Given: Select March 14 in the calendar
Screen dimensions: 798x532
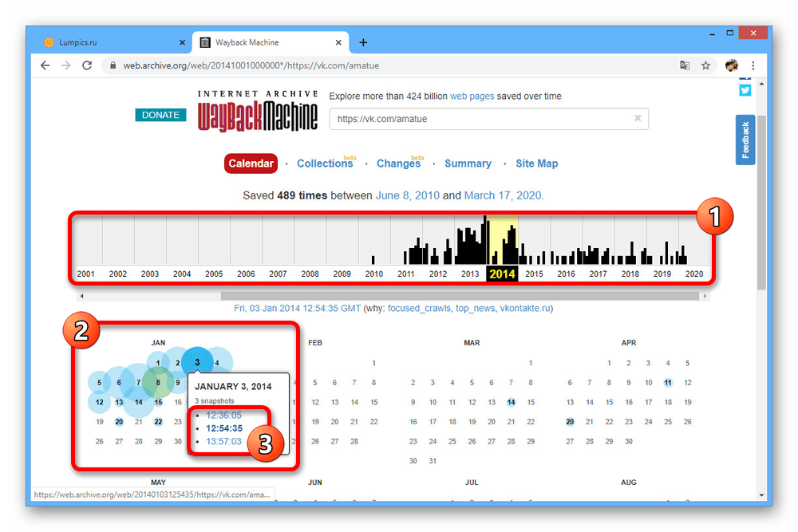Looking at the screenshot, I should click(511, 402).
